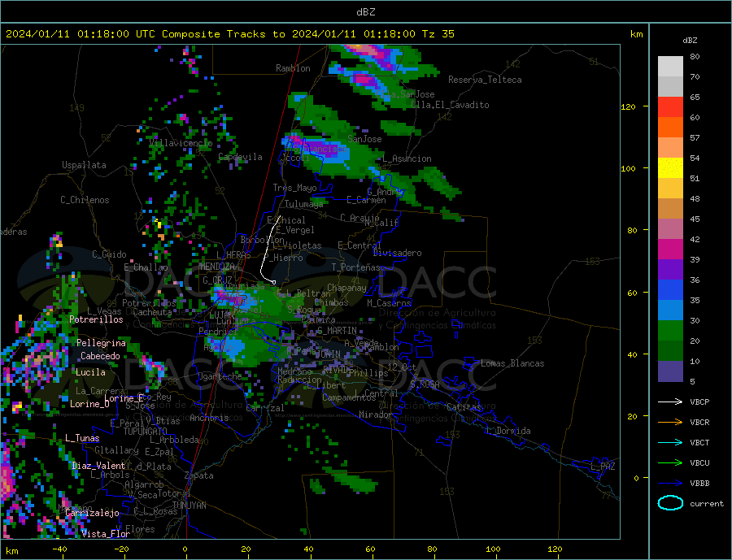Pick the violet swatch below the 39 label

670,270
